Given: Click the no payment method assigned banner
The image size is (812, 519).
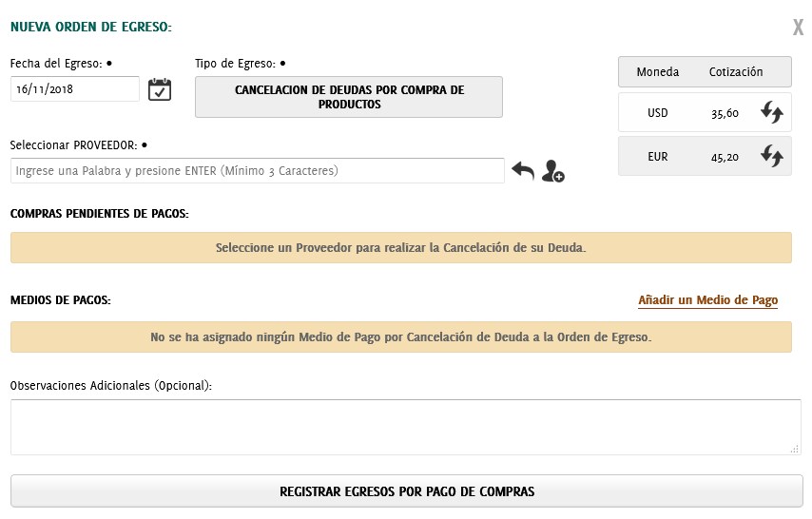Looking at the screenshot, I should pos(400,337).
